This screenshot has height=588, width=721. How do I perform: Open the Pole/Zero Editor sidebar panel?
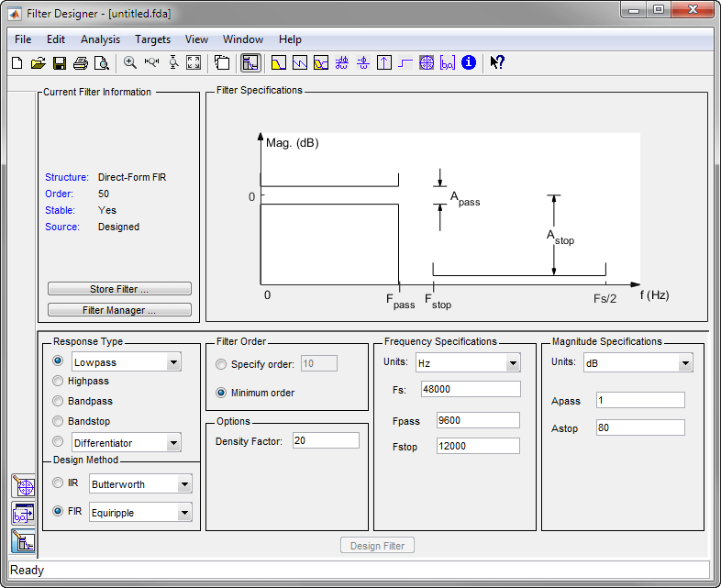[x=23, y=486]
